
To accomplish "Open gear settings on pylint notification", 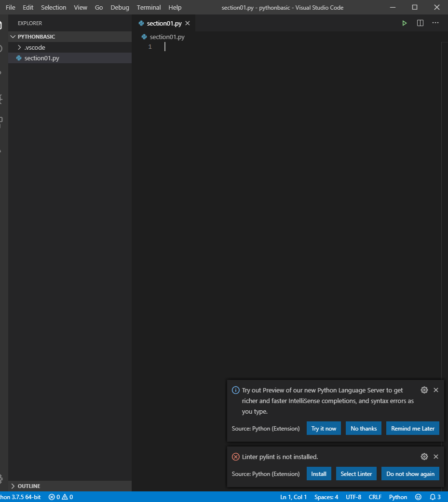I will 424,457.
